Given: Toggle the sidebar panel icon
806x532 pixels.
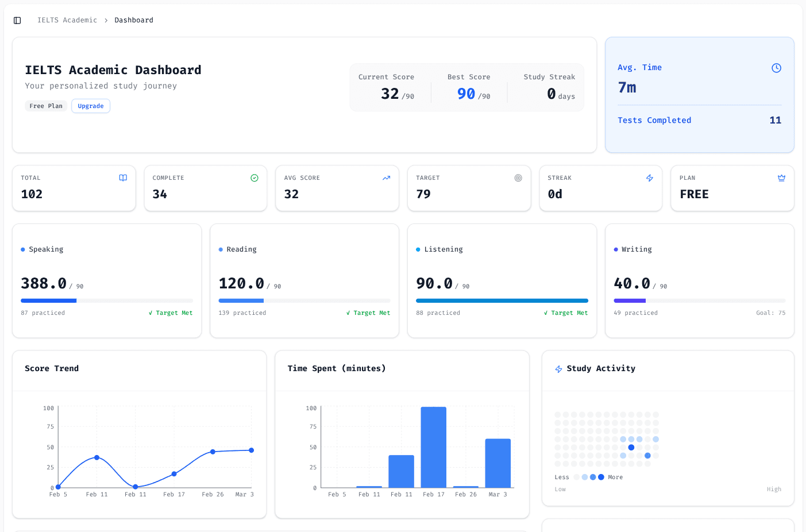Looking at the screenshot, I should tap(17, 20).
